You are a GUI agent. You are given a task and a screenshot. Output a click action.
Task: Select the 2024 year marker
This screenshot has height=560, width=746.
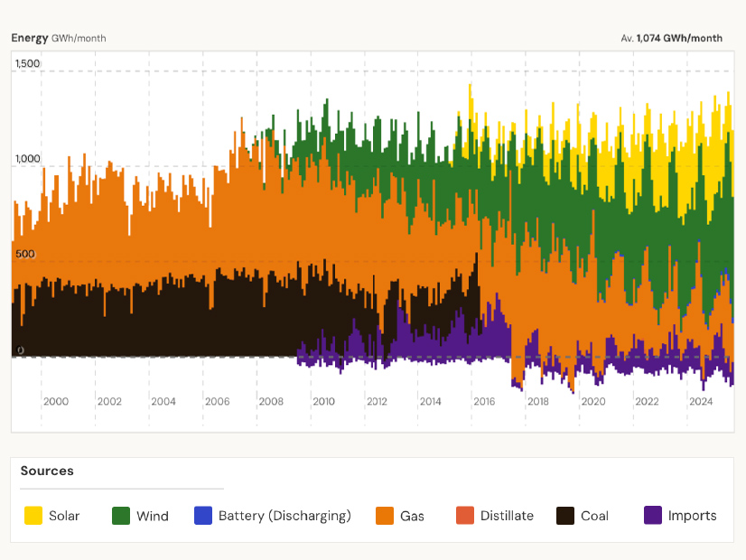point(701,401)
